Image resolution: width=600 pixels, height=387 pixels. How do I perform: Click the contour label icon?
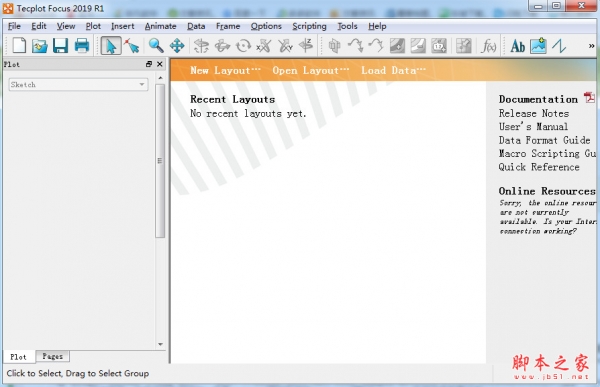[x=439, y=46]
